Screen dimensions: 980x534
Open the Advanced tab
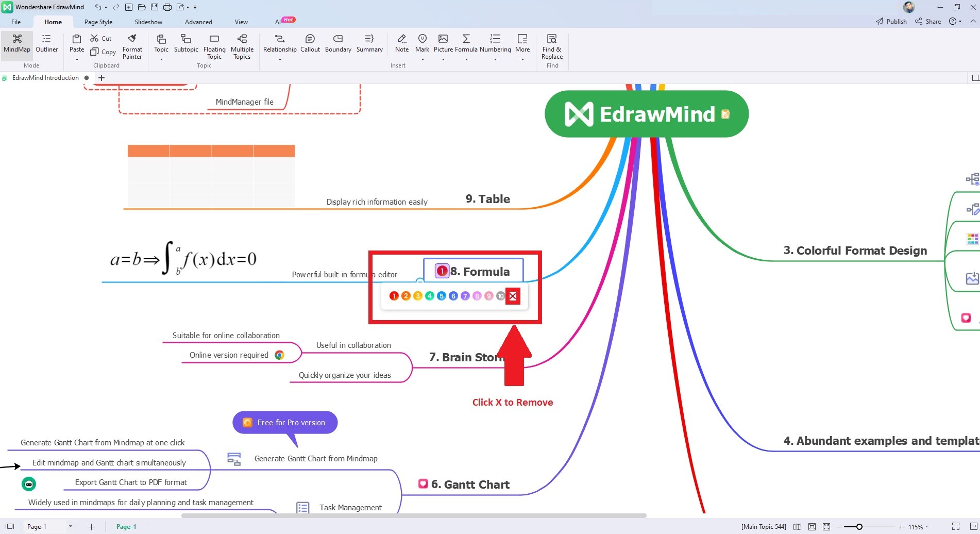coord(198,22)
